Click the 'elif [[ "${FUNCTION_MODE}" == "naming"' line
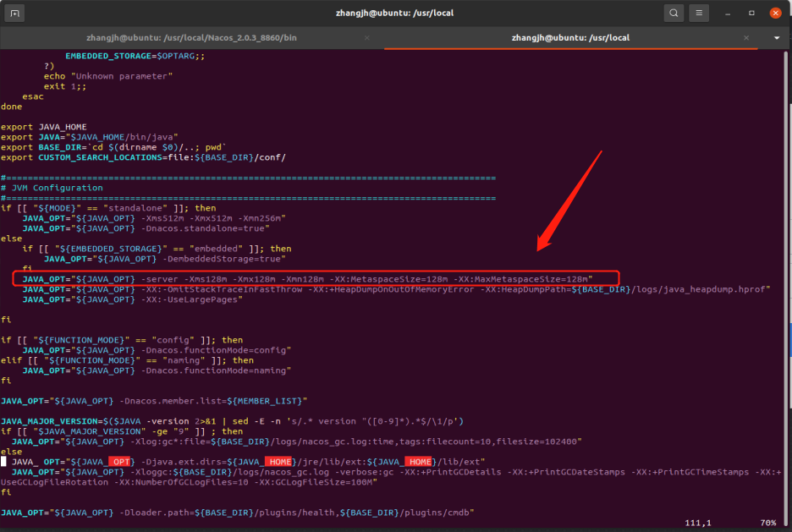792x532 pixels. pyautogui.click(x=127, y=360)
